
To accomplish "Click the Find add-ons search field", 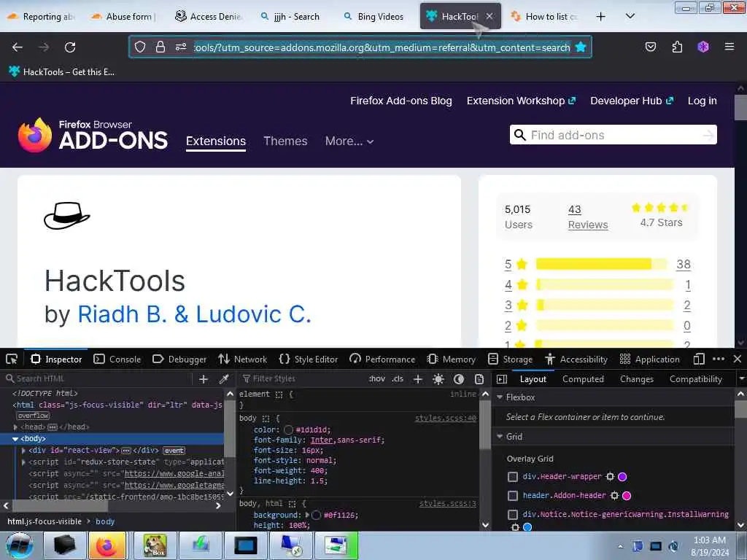I will tap(613, 135).
